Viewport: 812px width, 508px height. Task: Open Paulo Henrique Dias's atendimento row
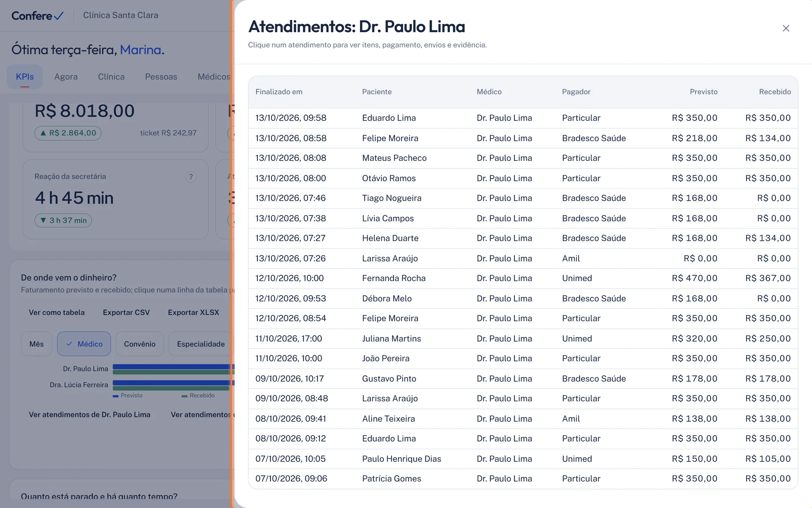523,459
